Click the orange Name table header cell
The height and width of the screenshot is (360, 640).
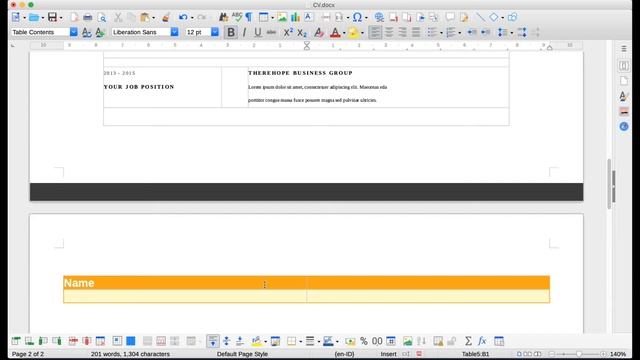(184, 283)
